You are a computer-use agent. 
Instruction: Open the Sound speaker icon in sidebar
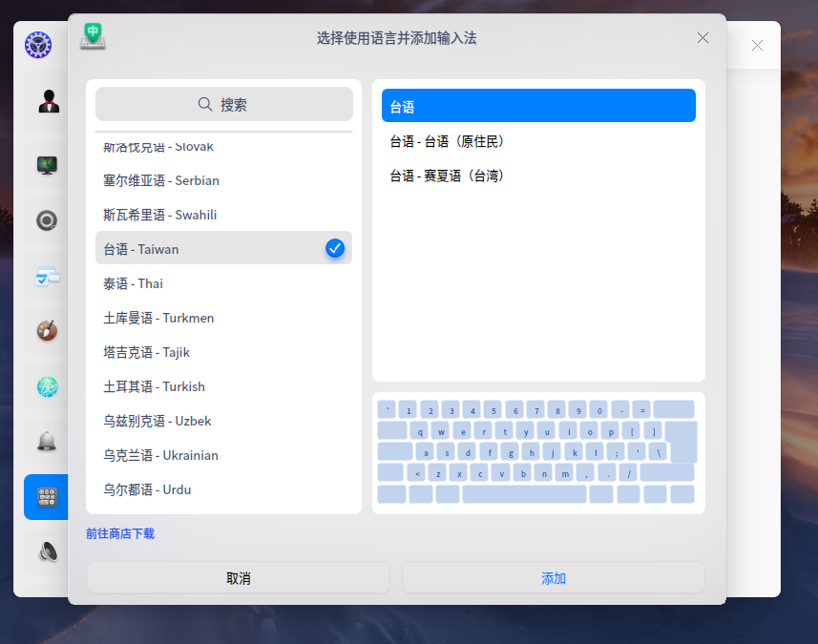point(48,551)
